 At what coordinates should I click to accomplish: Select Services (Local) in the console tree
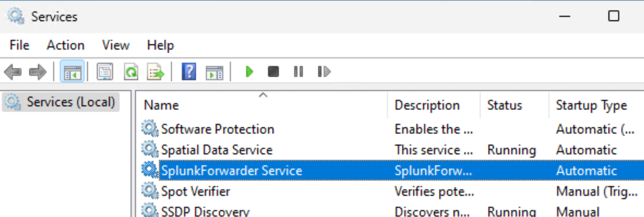coord(71,102)
